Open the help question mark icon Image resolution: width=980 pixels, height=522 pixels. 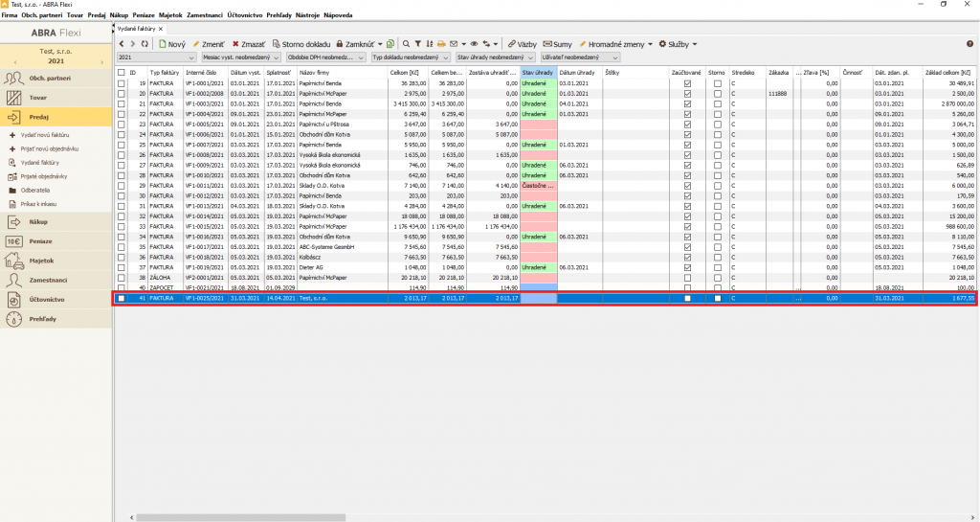[970, 44]
